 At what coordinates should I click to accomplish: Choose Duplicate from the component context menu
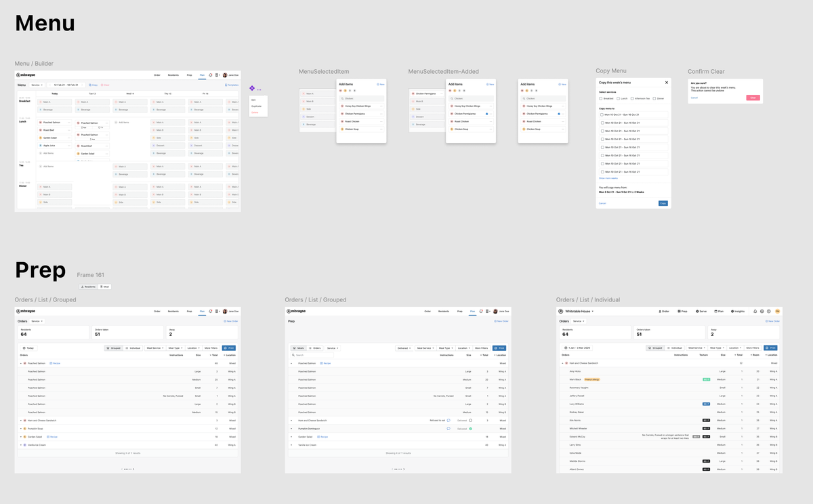coord(256,106)
